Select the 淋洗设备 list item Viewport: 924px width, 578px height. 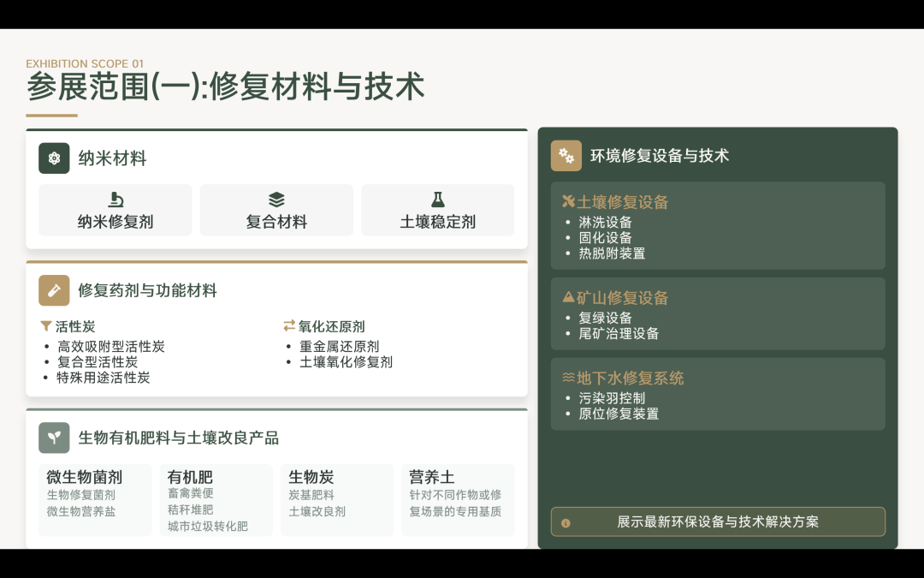pyautogui.click(x=607, y=222)
